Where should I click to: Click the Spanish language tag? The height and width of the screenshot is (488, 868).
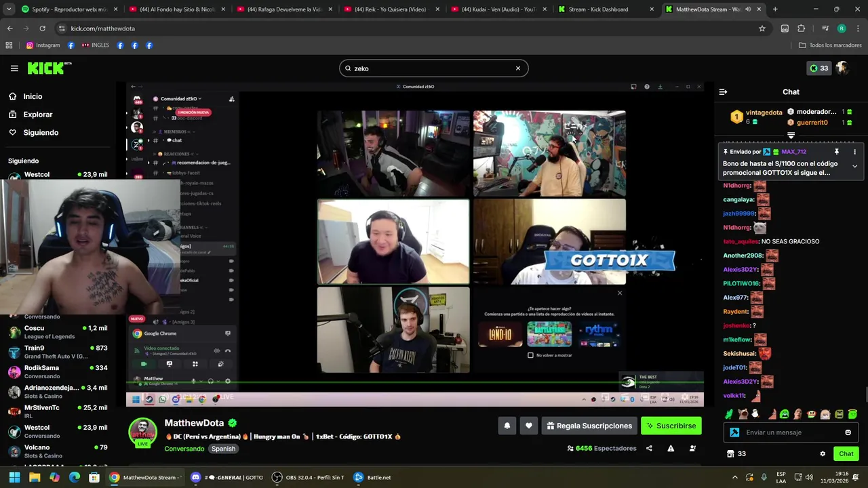[223, 449]
